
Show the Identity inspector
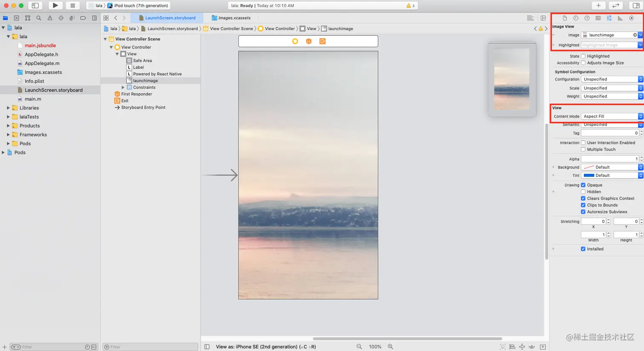point(598,18)
